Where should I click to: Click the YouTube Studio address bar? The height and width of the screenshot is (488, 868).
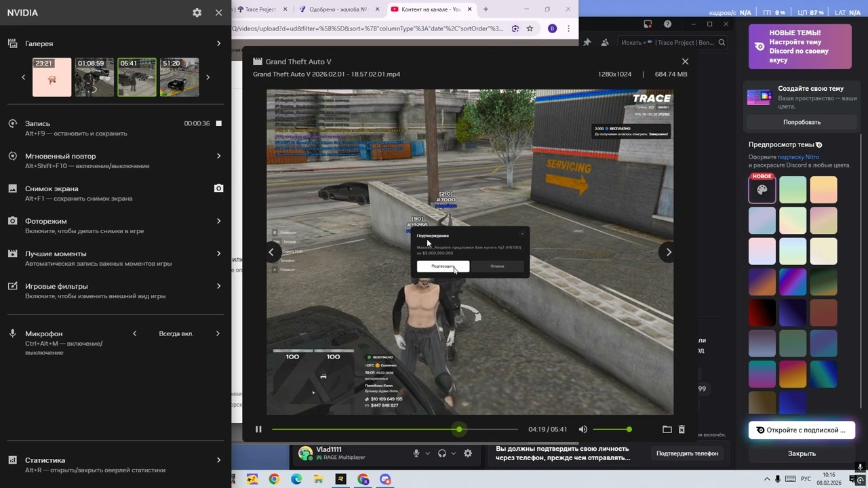point(366,28)
